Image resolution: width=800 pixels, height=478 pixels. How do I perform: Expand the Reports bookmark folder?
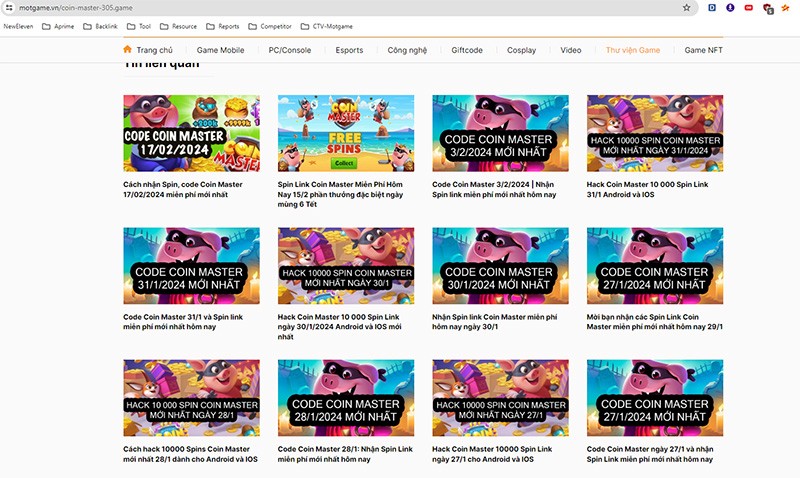coord(222,26)
